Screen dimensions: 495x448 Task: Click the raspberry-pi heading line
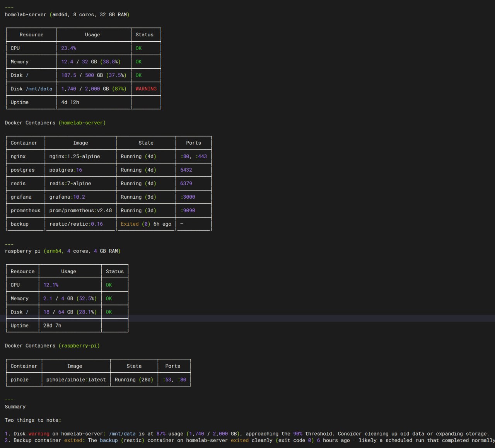click(63, 251)
